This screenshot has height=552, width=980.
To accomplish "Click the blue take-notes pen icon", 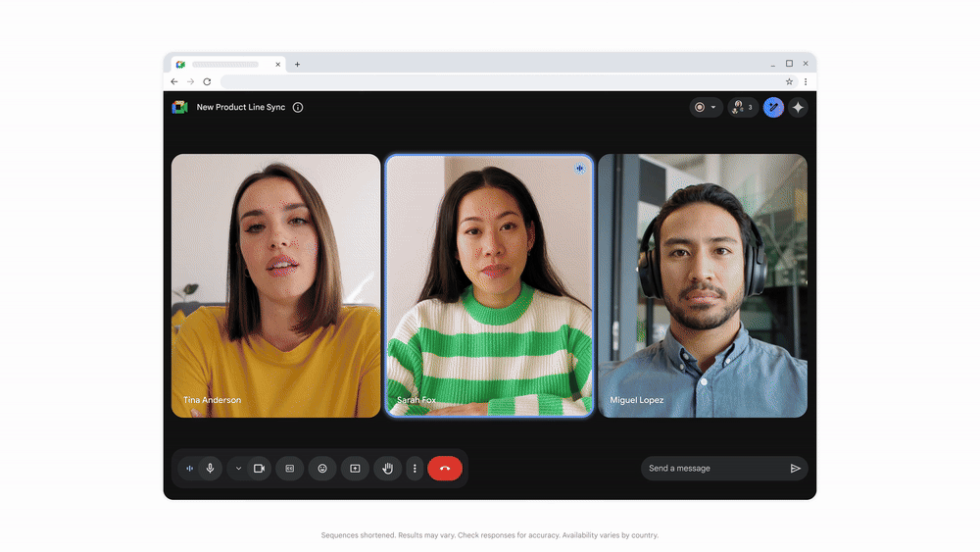I will (x=773, y=107).
